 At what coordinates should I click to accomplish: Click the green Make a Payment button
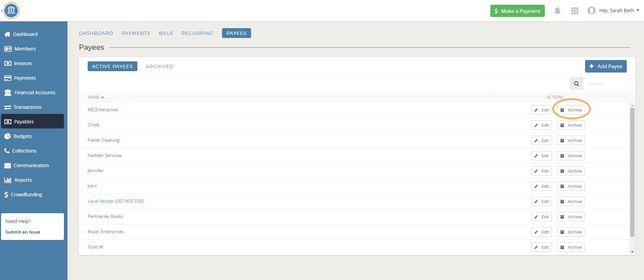[x=517, y=11]
